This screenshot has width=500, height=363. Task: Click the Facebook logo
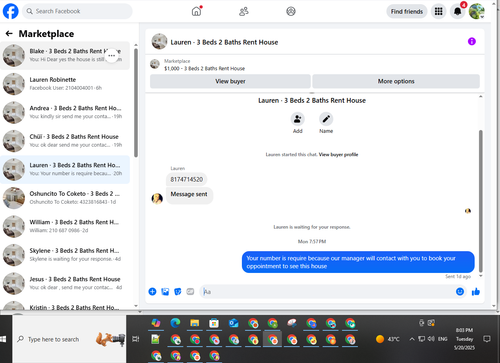coord(11,11)
